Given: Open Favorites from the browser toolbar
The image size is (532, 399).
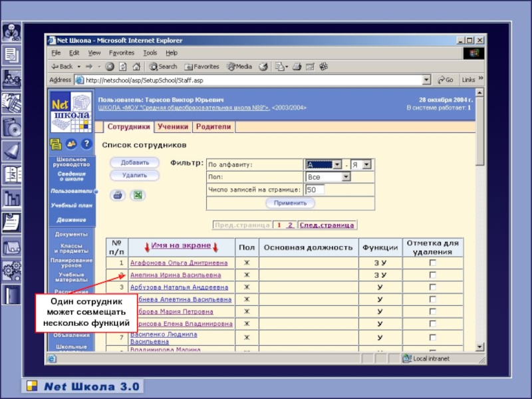Looking at the screenshot, I should click(201, 66).
